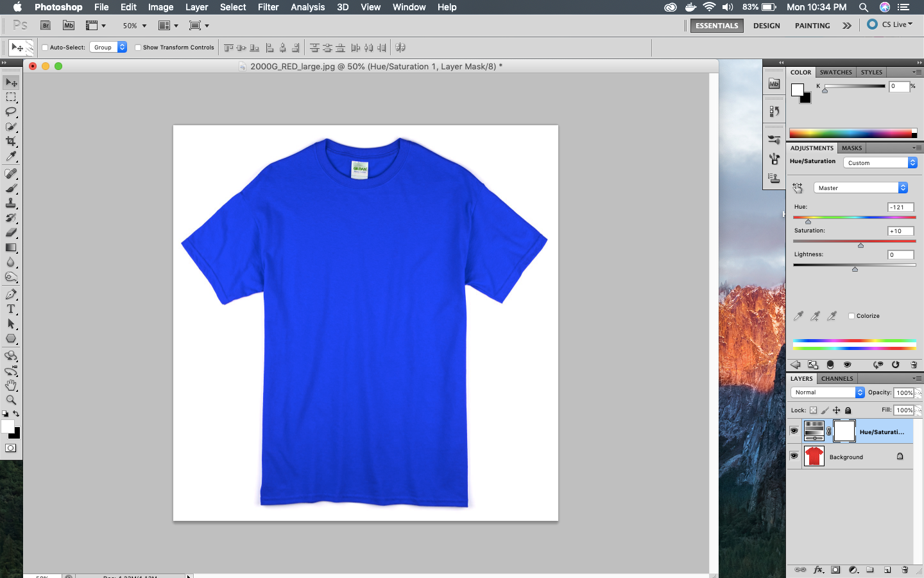The width and height of the screenshot is (924, 578).
Task: Swap foreground and background colors
Action: 16,414
